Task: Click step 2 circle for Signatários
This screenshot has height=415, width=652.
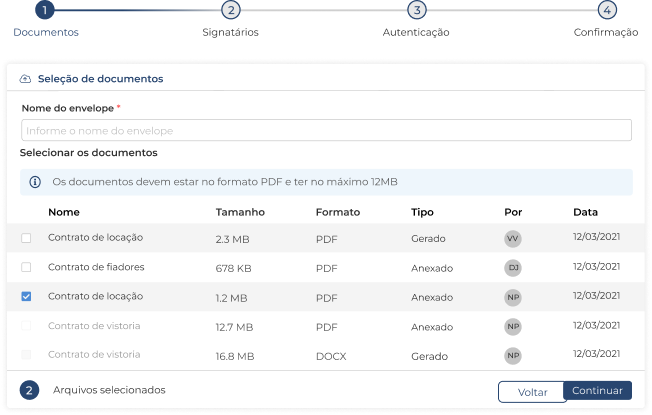Action: coord(231,10)
